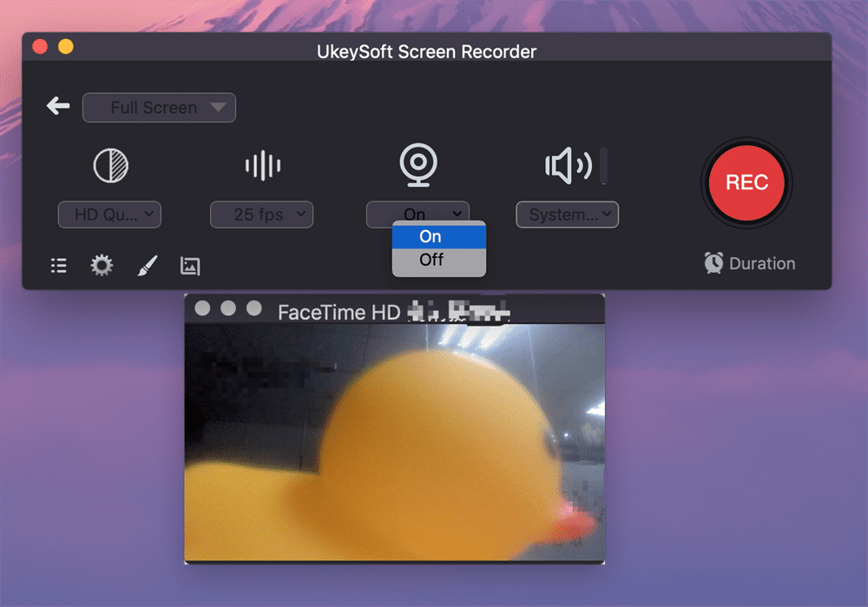868x607 pixels.
Task: Open the Full Screen mode dropdown
Action: [x=159, y=107]
